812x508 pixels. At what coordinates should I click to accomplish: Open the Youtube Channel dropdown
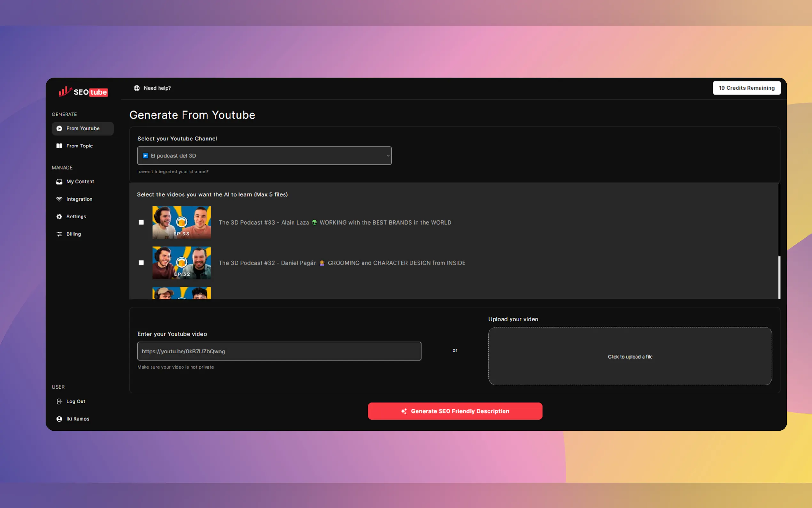click(264, 155)
